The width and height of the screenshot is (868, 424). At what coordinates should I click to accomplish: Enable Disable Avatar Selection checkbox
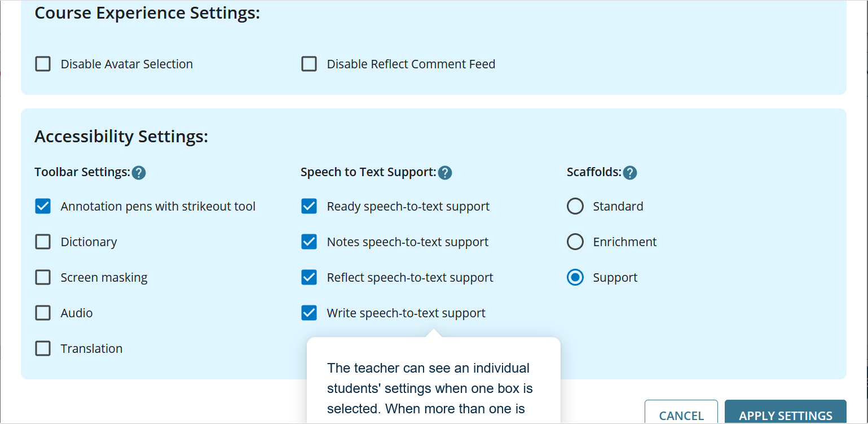(43, 64)
